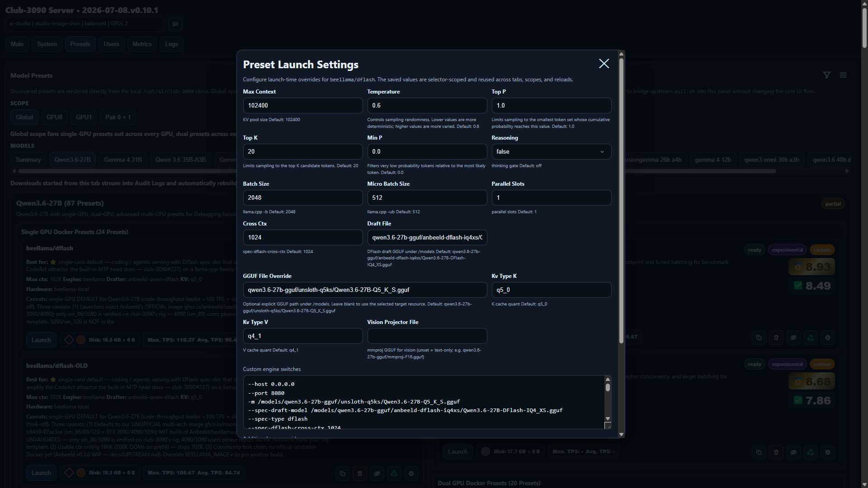Click the message icon beside the server subtitle
Screen dimensions: 868x488
(x=175, y=24)
